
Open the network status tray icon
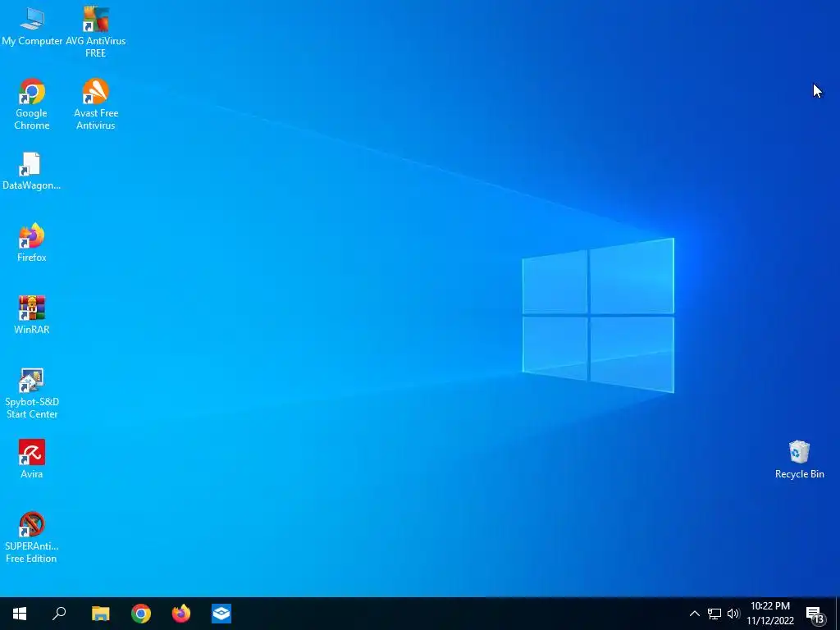[714, 614]
